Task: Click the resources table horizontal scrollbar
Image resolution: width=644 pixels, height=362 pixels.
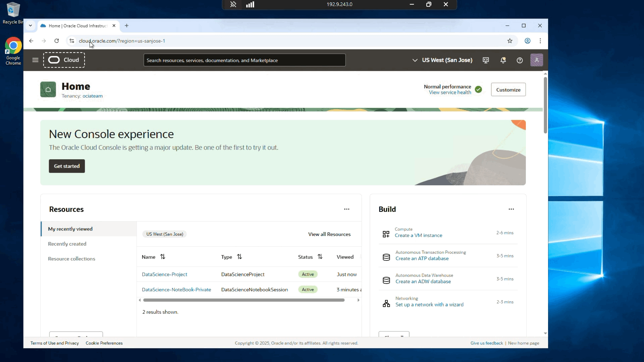Action: tap(244, 300)
